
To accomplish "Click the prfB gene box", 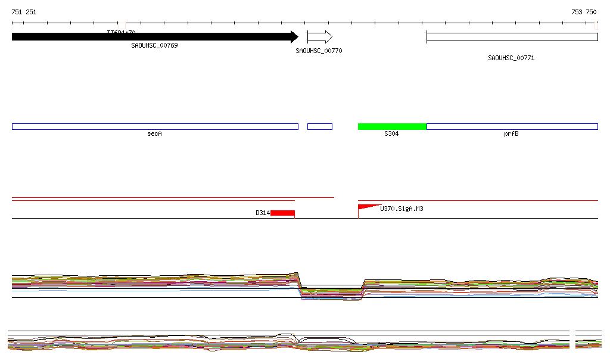I will pos(512,126).
